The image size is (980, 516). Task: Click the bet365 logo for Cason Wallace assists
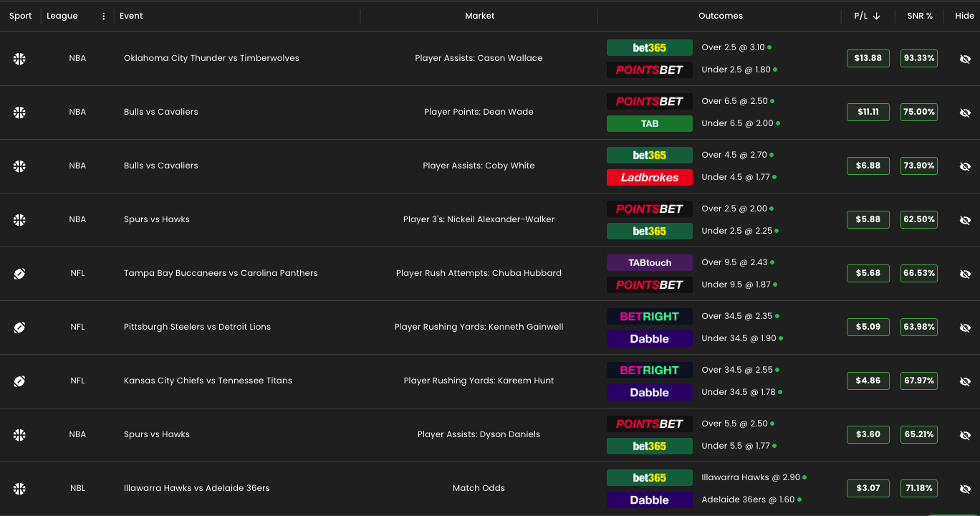[x=649, y=48]
